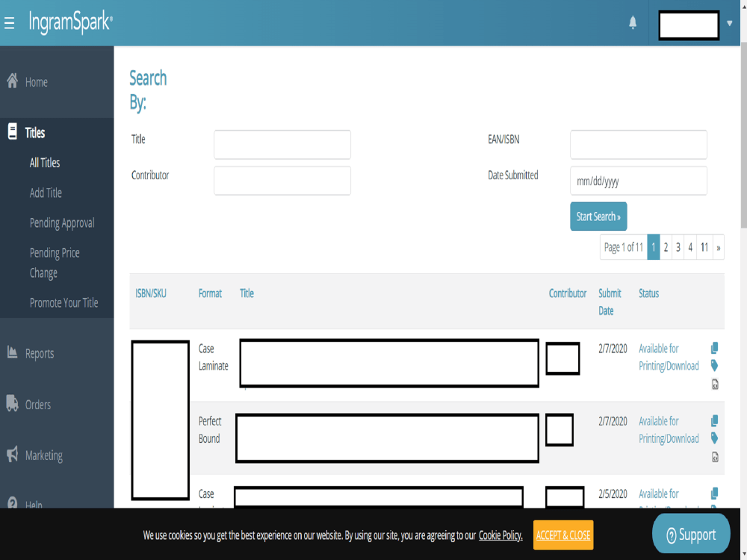Image resolution: width=747 pixels, height=560 pixels.
Task: Go to results page 2
Action: click(x=666, y=247)
